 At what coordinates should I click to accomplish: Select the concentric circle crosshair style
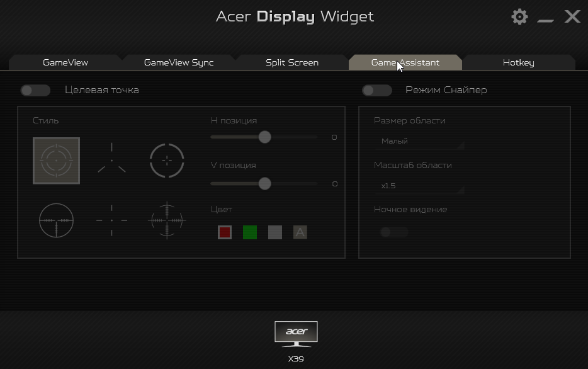56,161
